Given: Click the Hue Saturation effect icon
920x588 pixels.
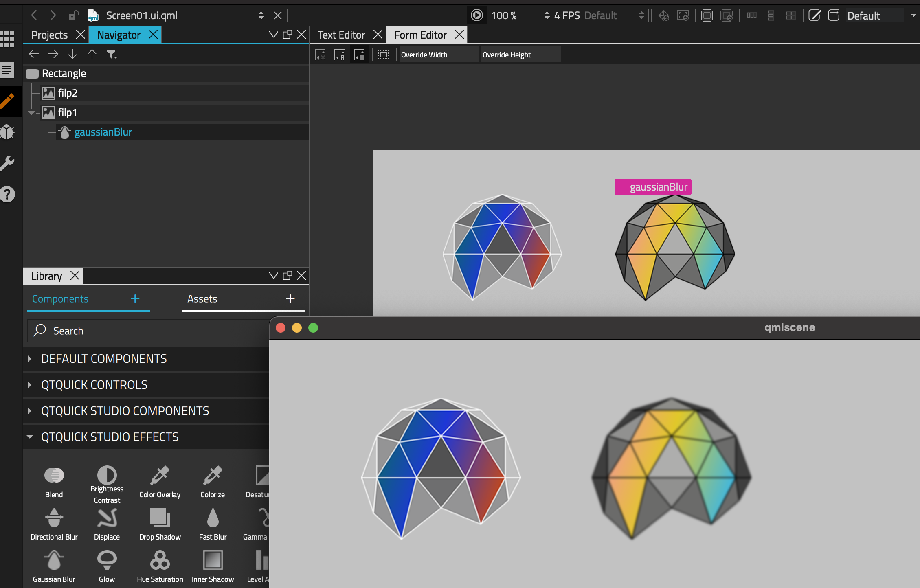Looking at the screenshot, I should point(160,561).
